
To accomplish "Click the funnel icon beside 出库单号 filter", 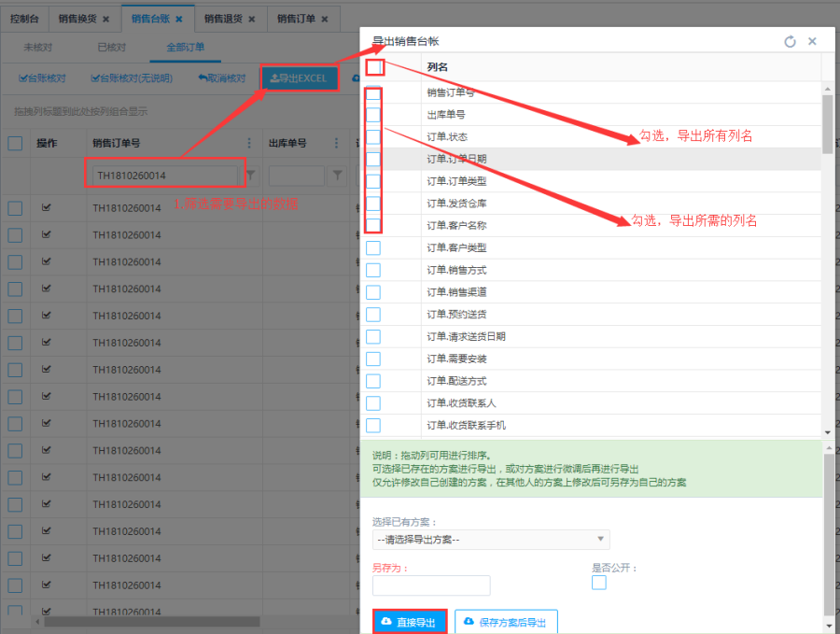I will [x=337, y=176].
